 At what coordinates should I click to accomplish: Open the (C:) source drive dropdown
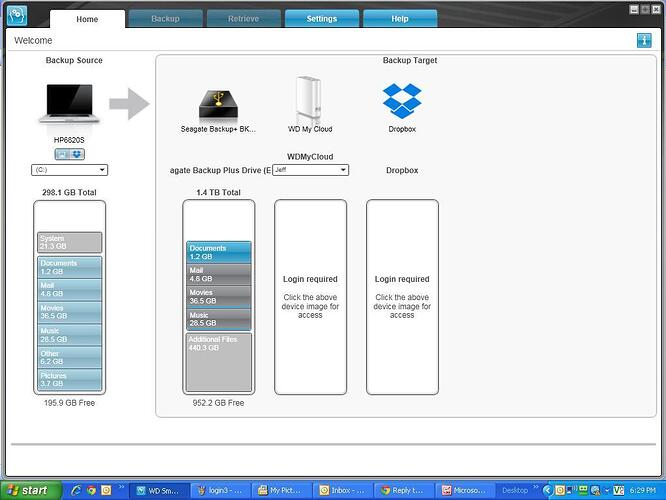coord(70,170)
